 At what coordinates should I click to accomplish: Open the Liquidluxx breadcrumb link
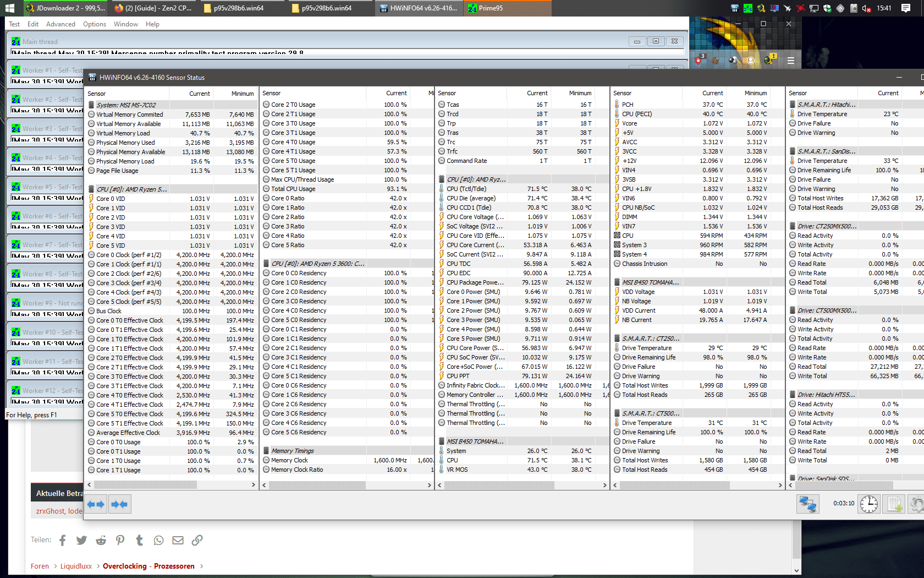click(76, 566)
